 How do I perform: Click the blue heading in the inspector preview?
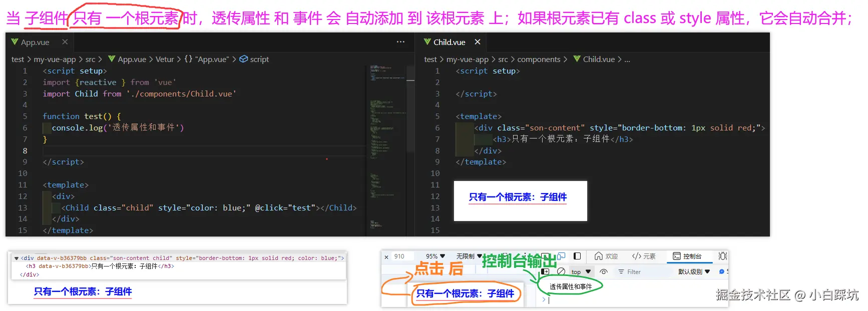pos(83,291)
